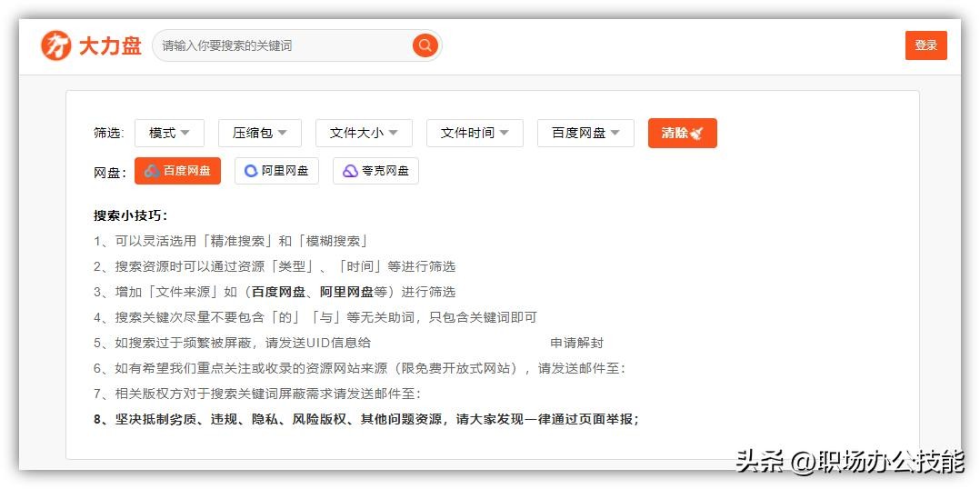Expand the 百度网盘 dropdown in 筛选 row
This screenshot has width=980, height=489.
[585, 133]
